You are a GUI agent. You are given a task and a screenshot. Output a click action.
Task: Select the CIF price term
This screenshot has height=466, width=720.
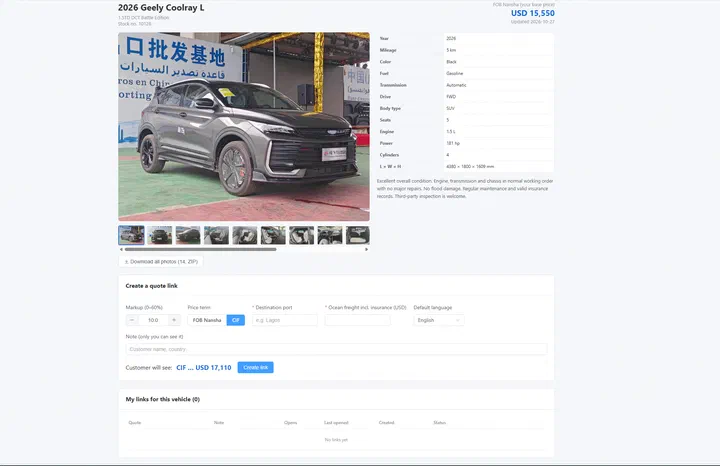point(236,320)
